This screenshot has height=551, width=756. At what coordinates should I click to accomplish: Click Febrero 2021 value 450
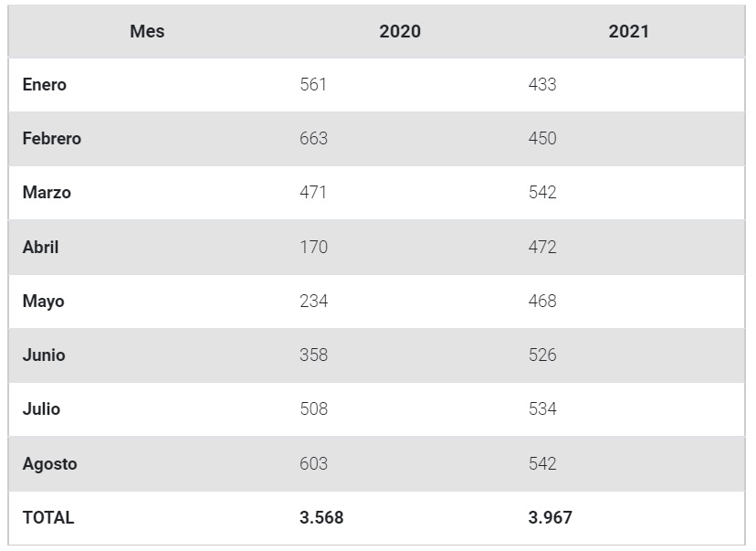pos(542,139)
